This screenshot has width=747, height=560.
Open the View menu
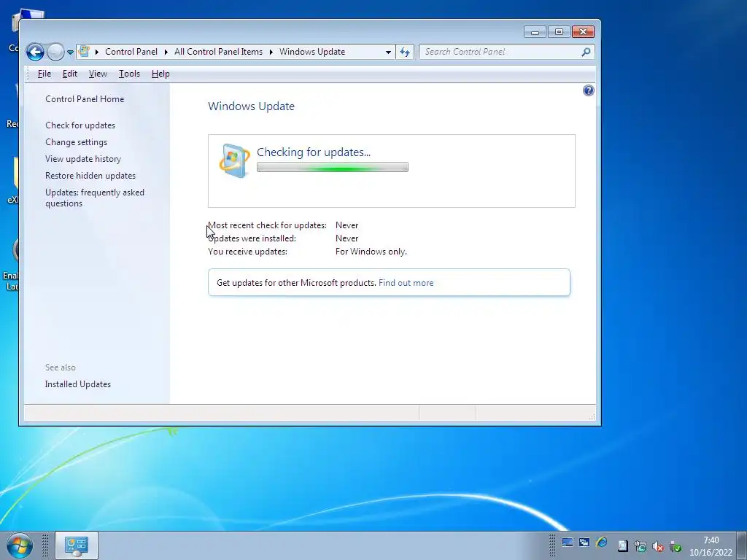point(98,74)
